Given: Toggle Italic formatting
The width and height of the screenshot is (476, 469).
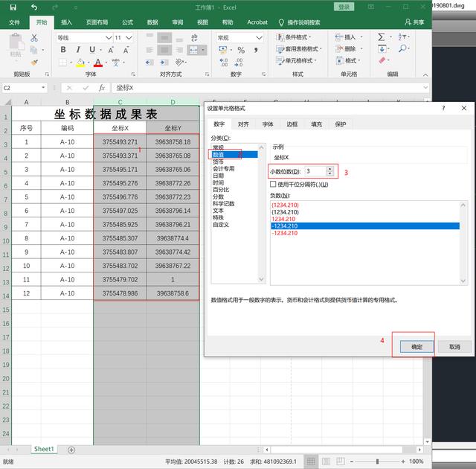Looking at the screenshot, I should point(78,50).
